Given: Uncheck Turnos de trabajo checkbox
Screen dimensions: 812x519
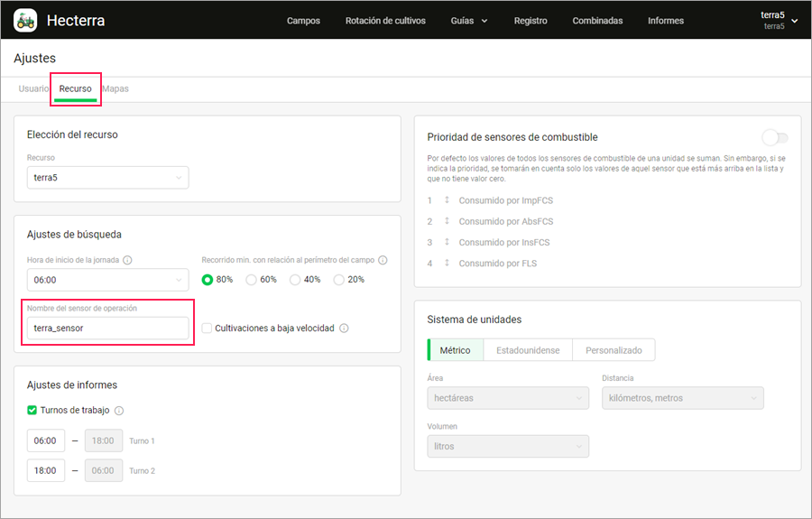Looking at the screenshot, I should tap(32, 411).
